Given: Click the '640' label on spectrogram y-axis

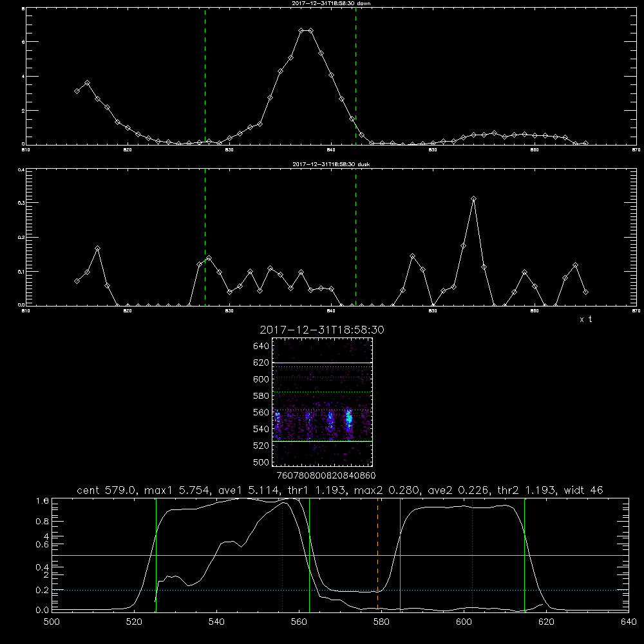Looking at the screenshot, I should (261, 346).
